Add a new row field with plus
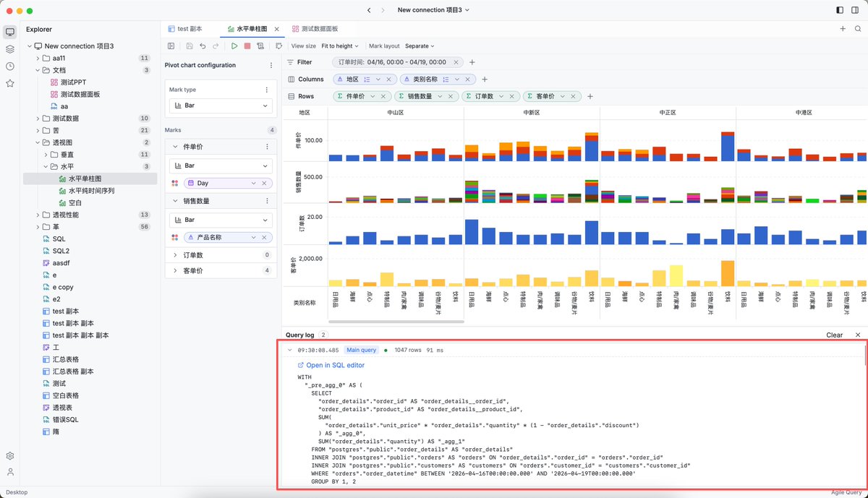The width and height of the screenshot is (868, 498). (x=590, y=96)
